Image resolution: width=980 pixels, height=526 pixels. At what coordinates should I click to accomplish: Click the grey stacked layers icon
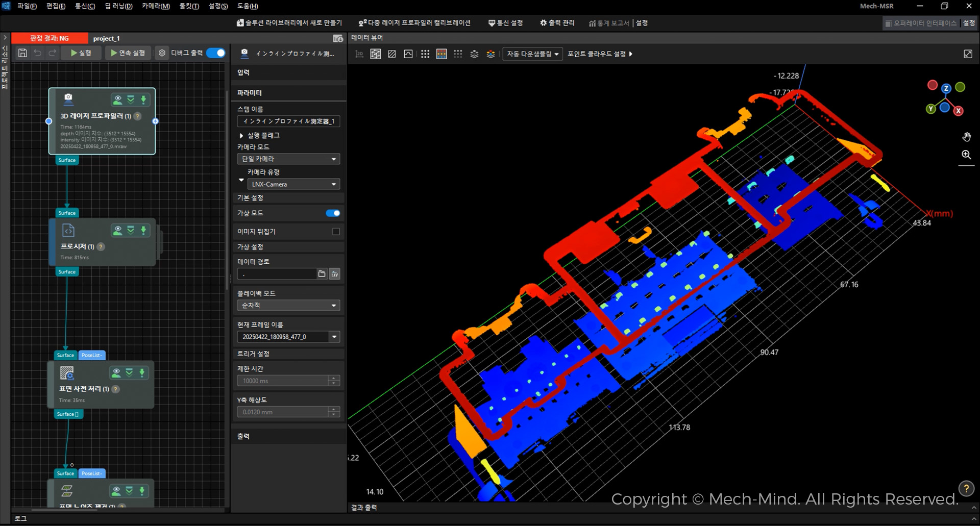[474, 54]
